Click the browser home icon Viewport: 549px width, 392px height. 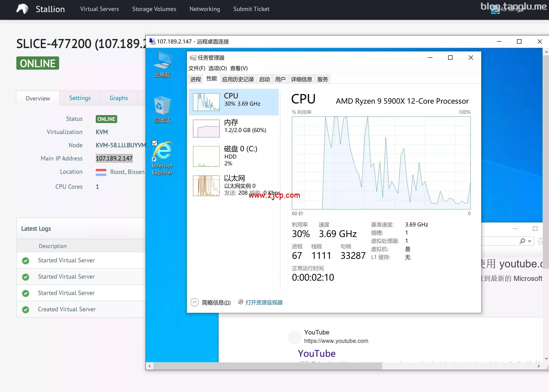[x=541, y=241]
